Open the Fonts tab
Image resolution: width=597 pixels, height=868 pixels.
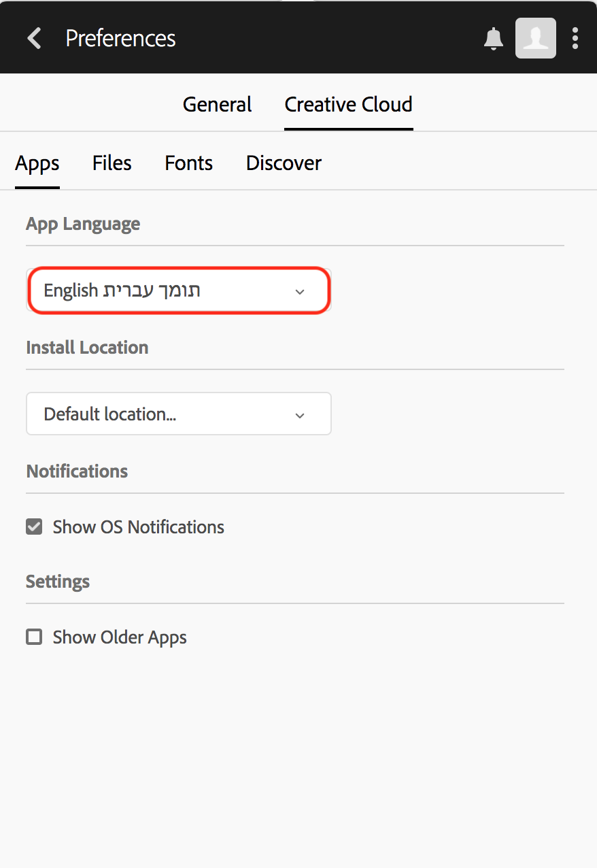[188, 163]
